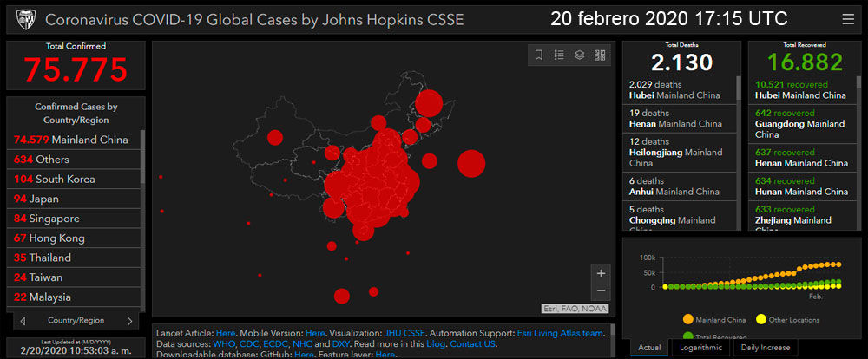Click the Mainland China orange legend marker
This screenshot has height=359, width=868.
[x=688, y=319]
